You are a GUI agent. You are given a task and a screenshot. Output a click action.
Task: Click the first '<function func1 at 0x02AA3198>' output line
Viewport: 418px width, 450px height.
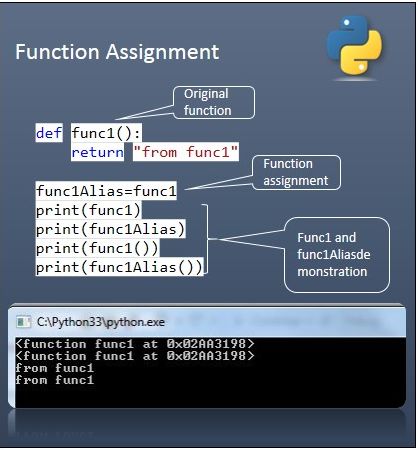[135, 344]
